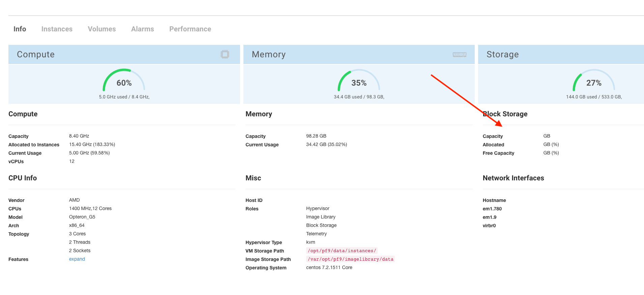Click the Network Interfaces heading
This screenshot has width=644, height=295.
point(513,178)
